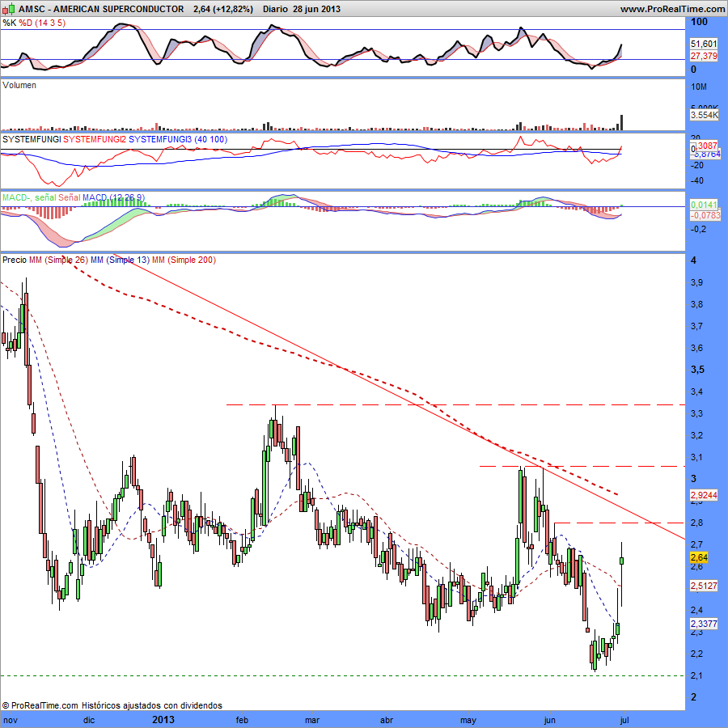Click the MM (Simple 13) legend label
728x728 pixels.
[121, 260]
